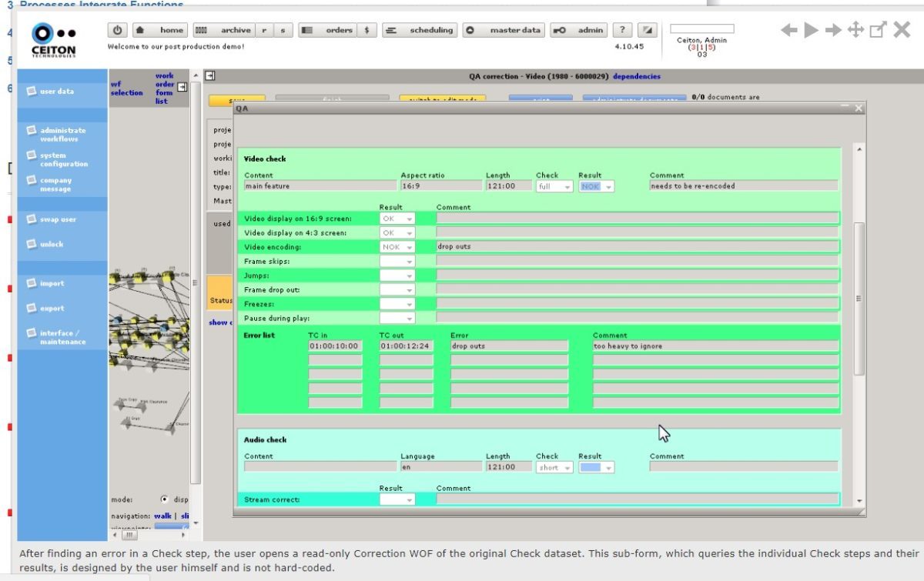Viewport: 924px width, 581px height.
Task: Open the master data menu
Action: (x=504, y=30)
